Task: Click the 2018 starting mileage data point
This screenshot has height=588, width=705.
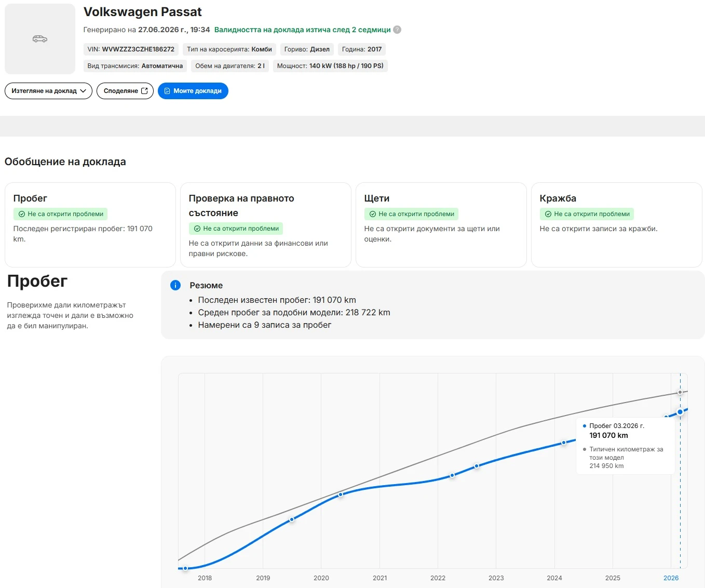Action: [185, 568]
